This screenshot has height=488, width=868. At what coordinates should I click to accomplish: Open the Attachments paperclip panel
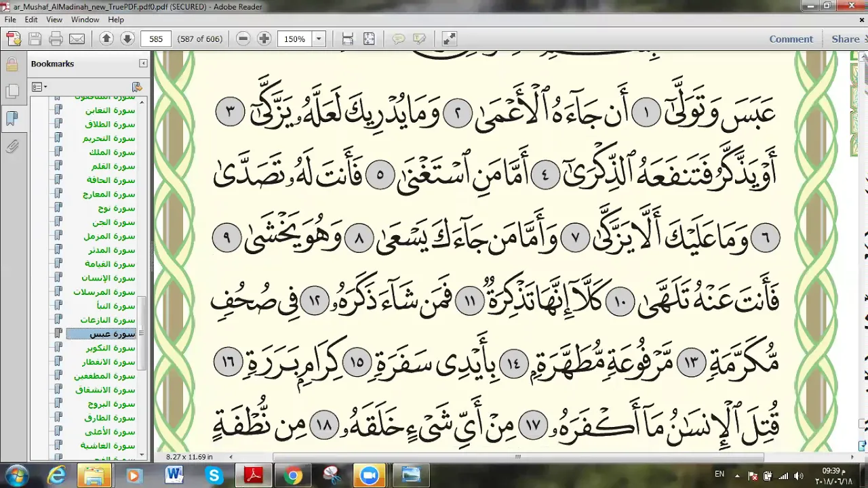pyautogui.click(x=12, y=146)
